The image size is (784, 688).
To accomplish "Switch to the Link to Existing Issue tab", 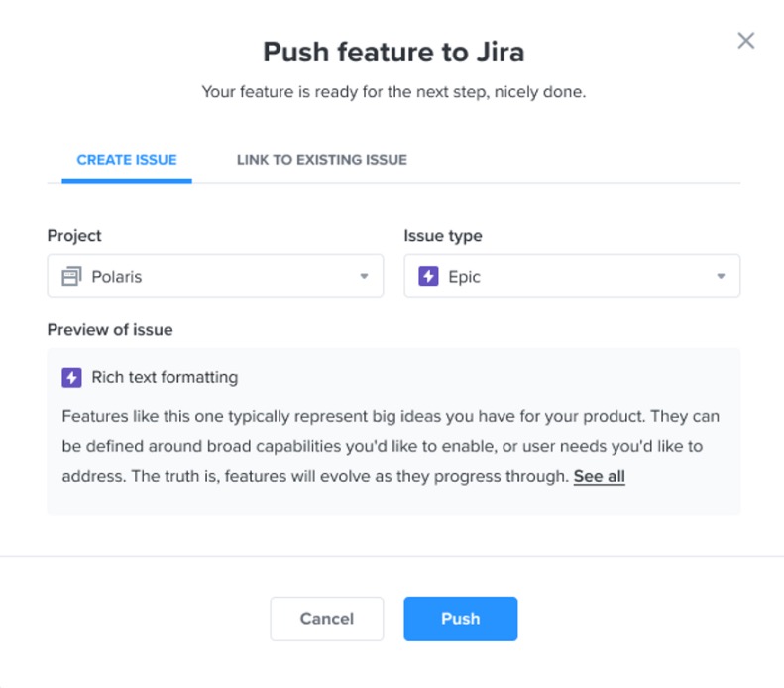I will coord(321,160).
